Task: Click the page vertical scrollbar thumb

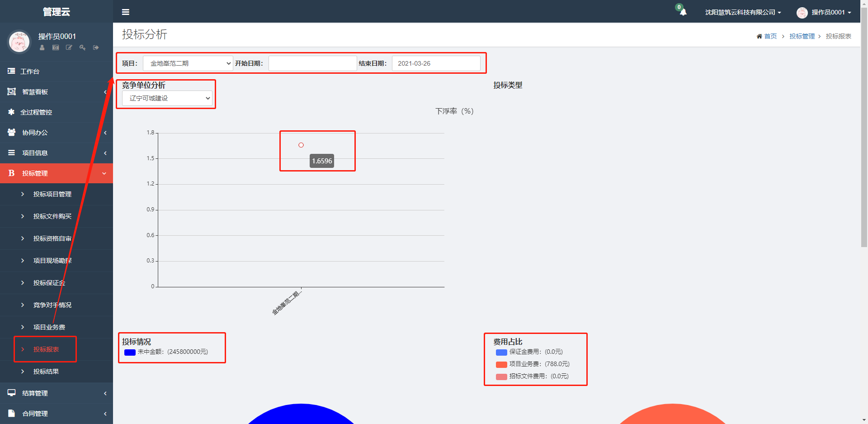Action: click(x=864, y=128)
